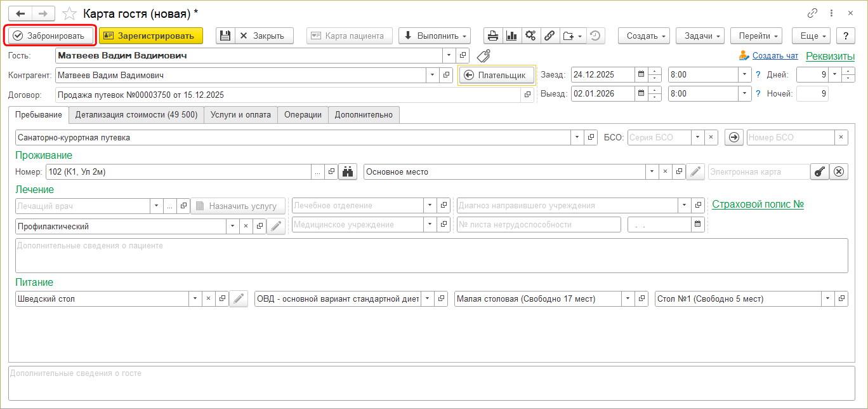
Task: Open calendar for Заезд date
Action: coord(641,75)
